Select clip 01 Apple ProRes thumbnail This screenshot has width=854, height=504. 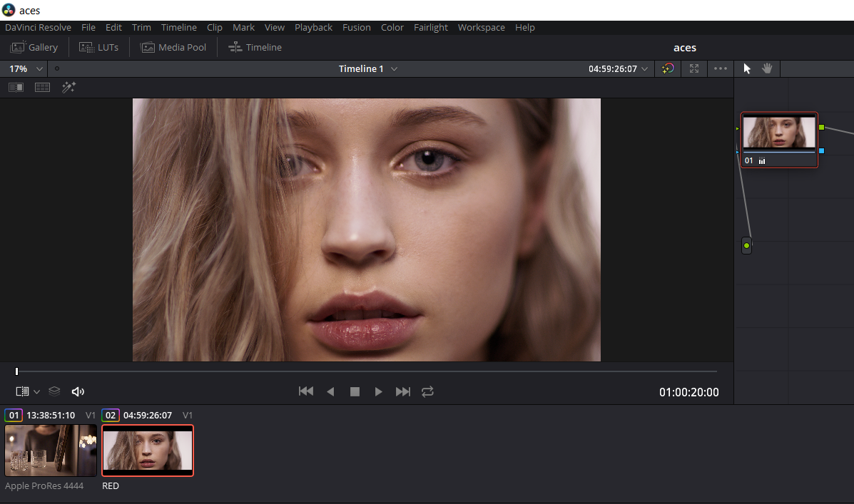click(x=51, y=451)
